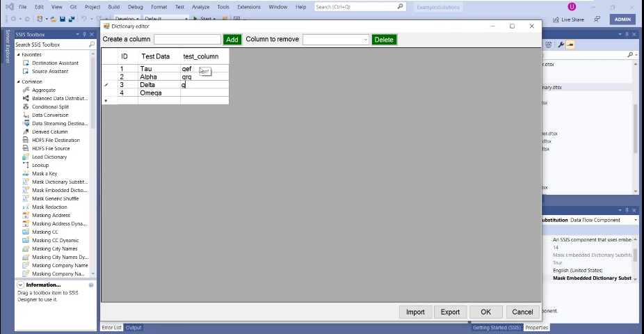Toggle the highlighted Preview Selected Items button
The width and height of the screenshot is (644, 334).
coord(570,45)
